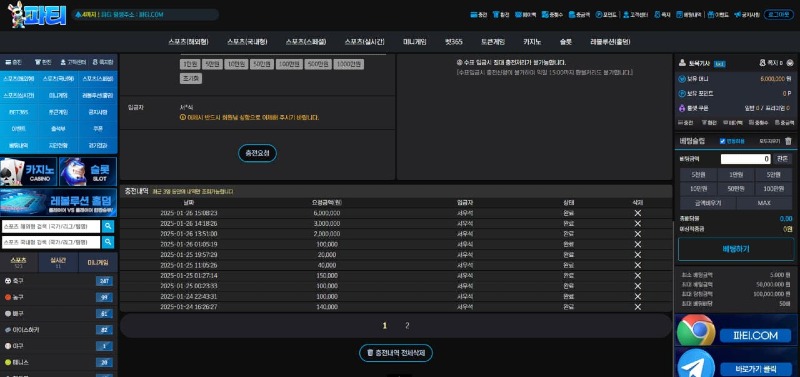Click the trash icon in the betting slip header
This screenshot has height=377, width=800.
tap(788, 141)
